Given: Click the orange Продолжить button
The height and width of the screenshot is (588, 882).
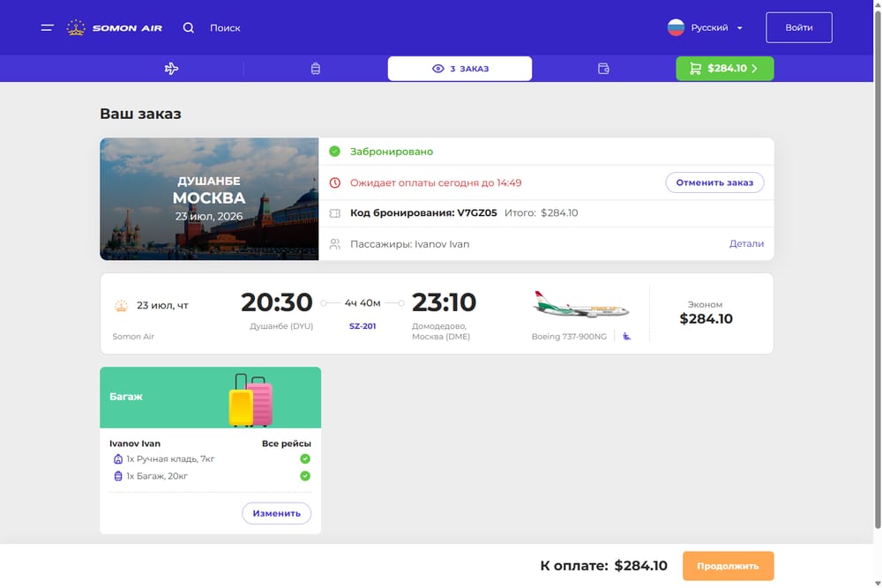Looking at the screenshot, I should pyautogui.click(x=728, y=566).
